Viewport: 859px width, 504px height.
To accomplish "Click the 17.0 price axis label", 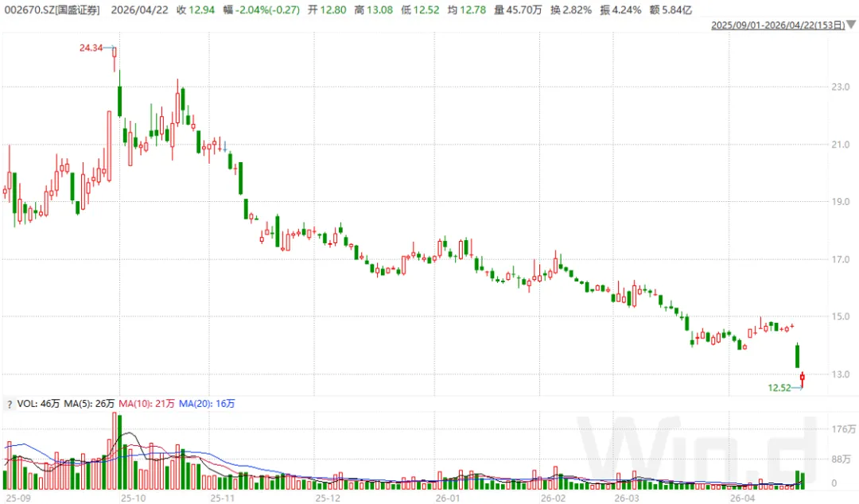I will pyautogui.click(x=841, y=260).
